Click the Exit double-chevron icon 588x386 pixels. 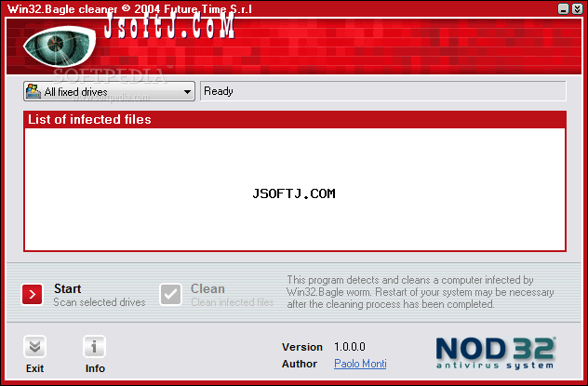click(34, 346)
